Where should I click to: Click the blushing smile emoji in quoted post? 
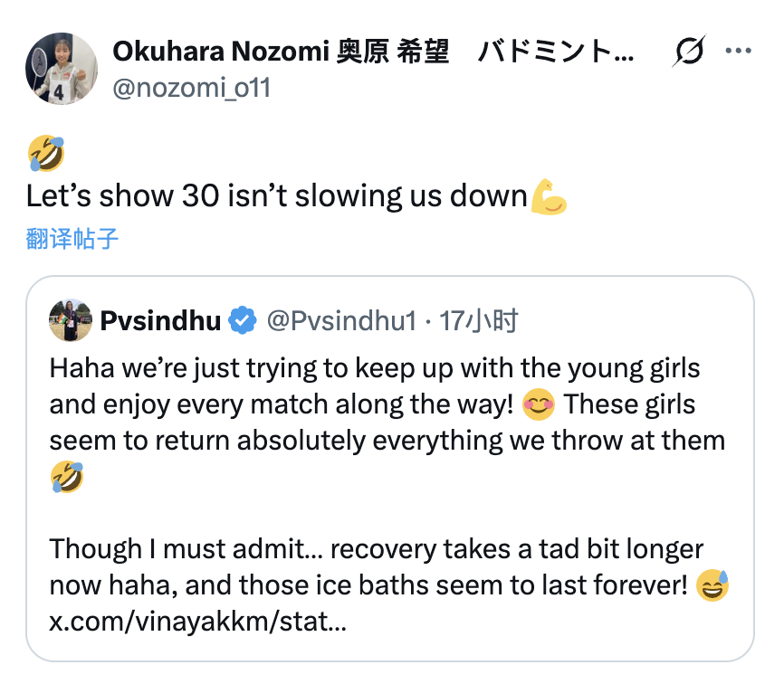point(539,404)
